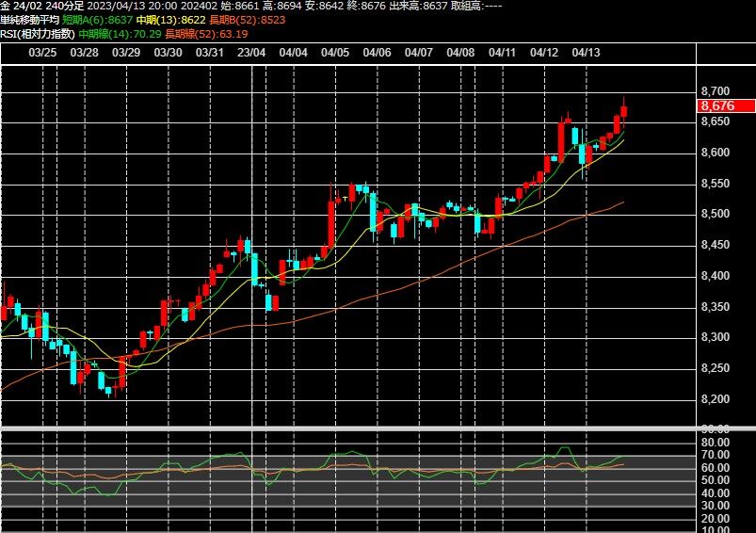Select the 8,450 price axis label
The width and height of the screenshot is (756, 533).
click(716, 245)
